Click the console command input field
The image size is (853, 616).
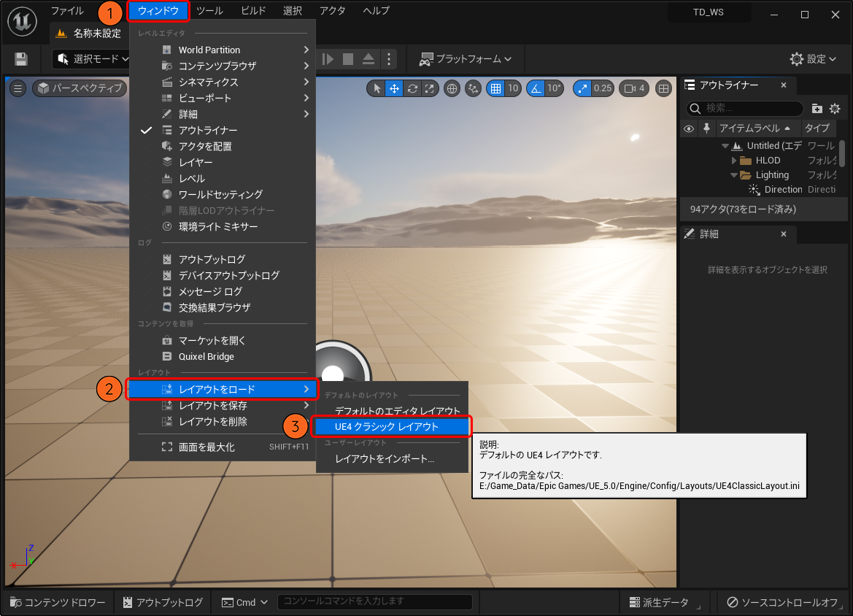[375, 601]
